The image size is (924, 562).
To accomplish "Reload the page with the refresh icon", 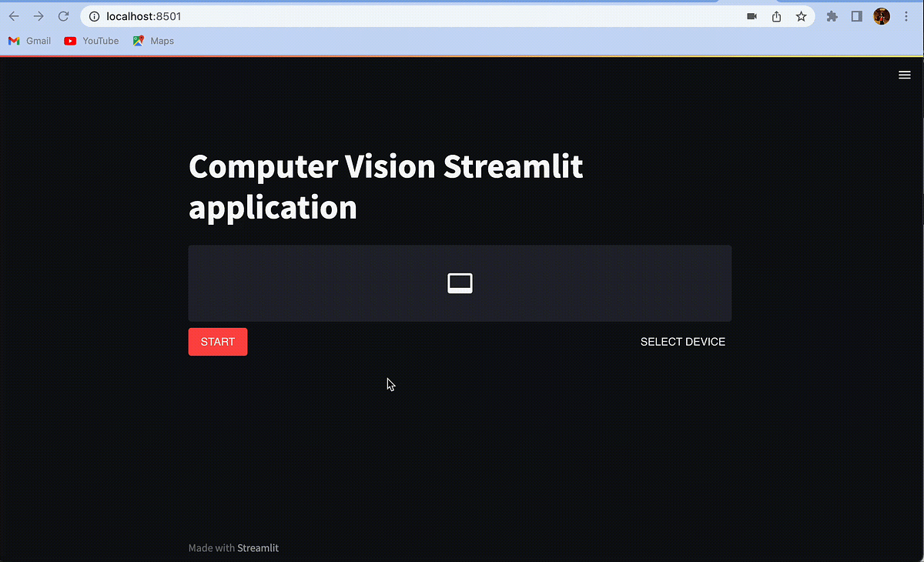I will pyautogui.click(x=63, y=15).
